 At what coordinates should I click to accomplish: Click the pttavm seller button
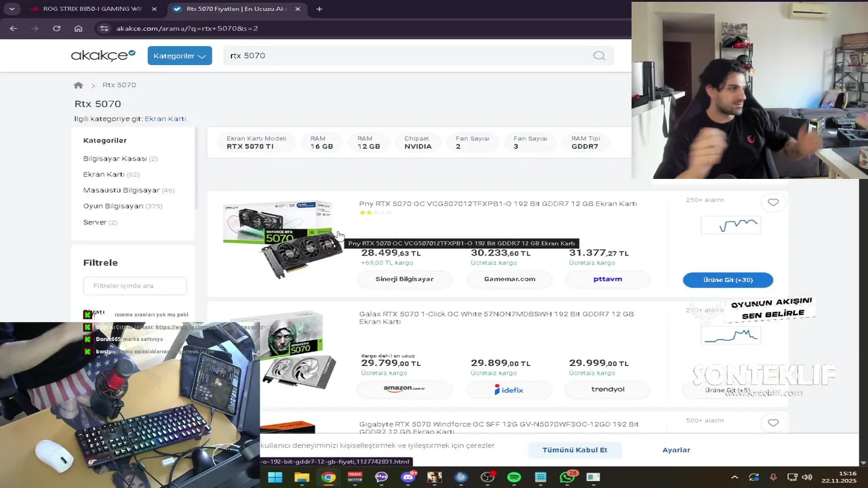pos(608,279)
